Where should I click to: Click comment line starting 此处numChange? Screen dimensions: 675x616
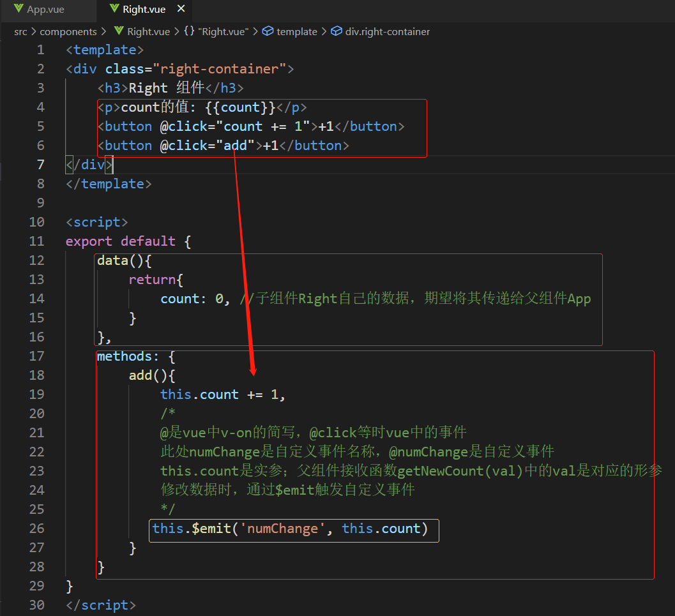[x=358, y=452]
